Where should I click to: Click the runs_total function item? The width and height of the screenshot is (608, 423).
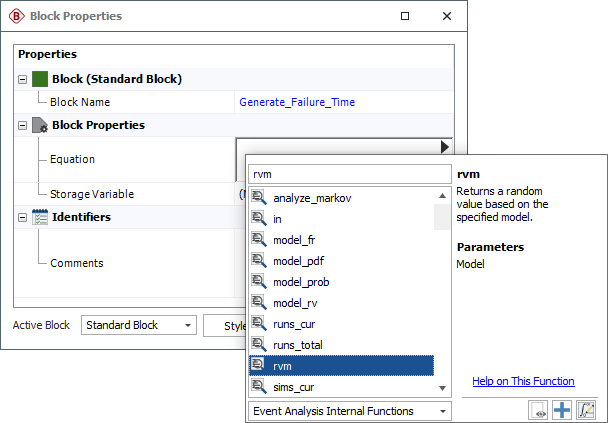297,345
